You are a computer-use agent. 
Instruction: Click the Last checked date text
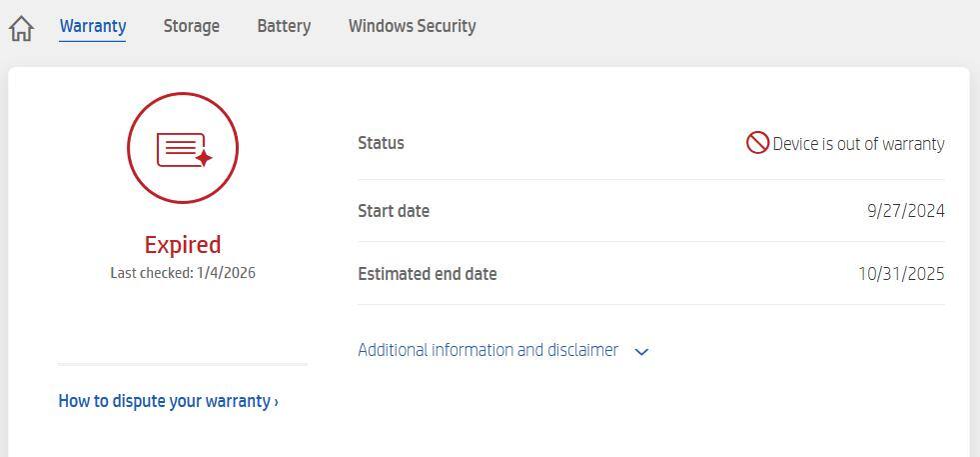[x=183, y=273]
